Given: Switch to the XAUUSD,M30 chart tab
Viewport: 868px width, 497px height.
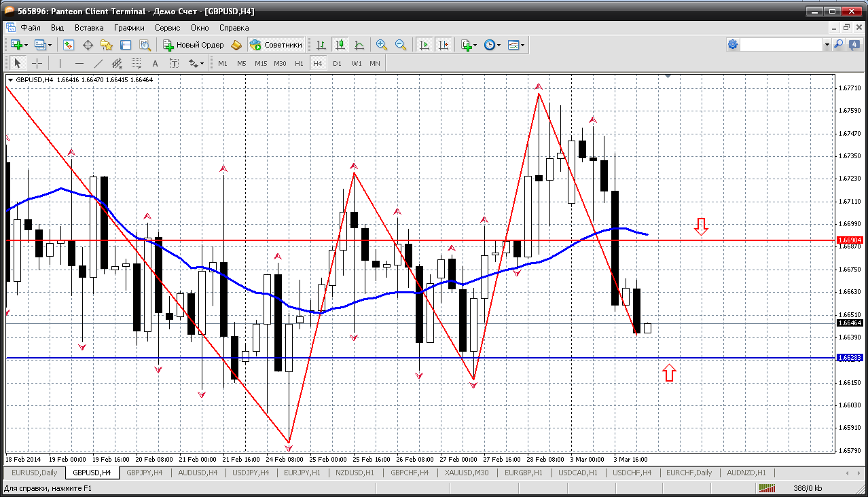Looking at the screenshot, I should coord(468,473).
